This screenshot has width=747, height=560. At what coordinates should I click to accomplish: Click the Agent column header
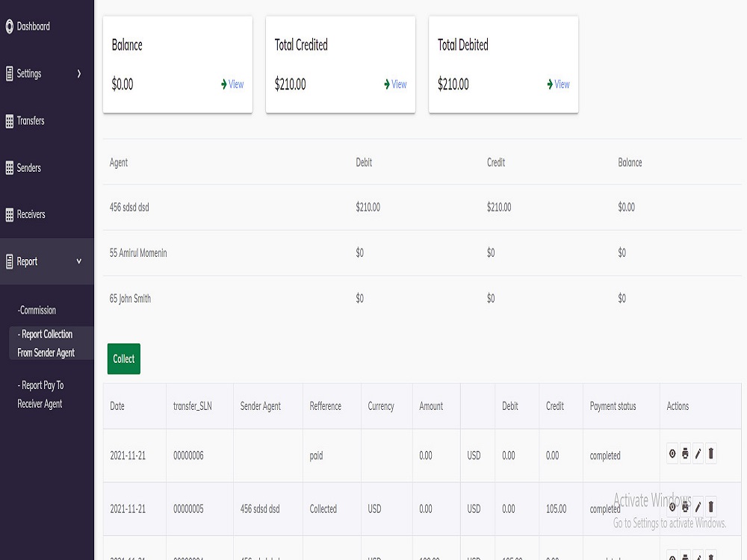tap(119, 163)
